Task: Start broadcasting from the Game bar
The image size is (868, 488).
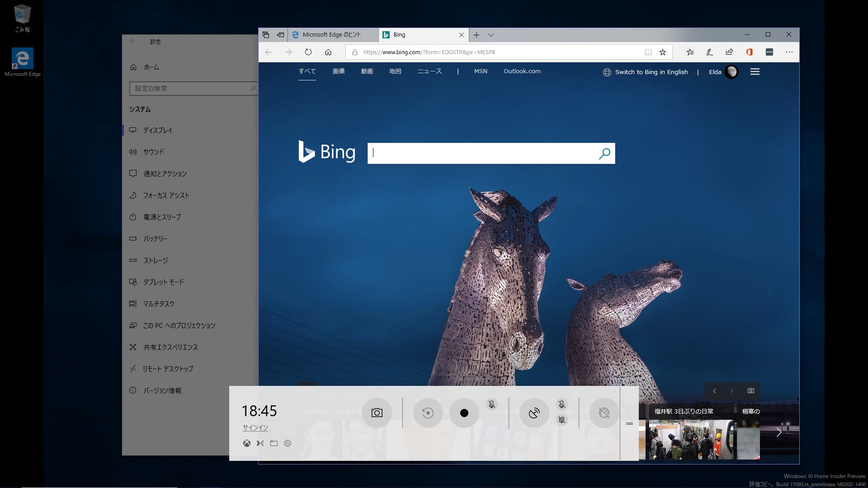Action: pyautogui.click(x=534, y=413)
